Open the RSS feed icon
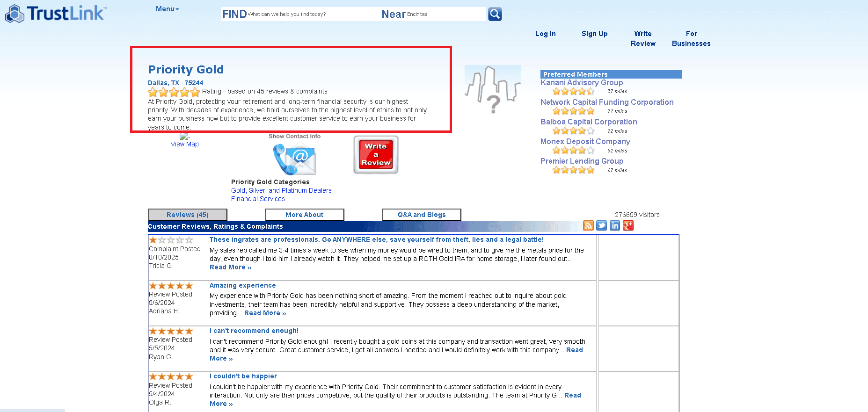The height and width of the screenshot is (412, 868). pos(588,226)
